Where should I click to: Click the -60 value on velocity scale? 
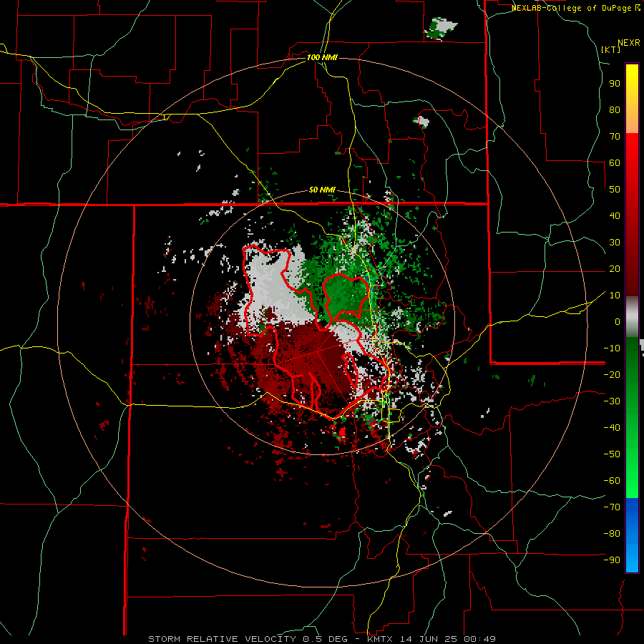point(612,481)
